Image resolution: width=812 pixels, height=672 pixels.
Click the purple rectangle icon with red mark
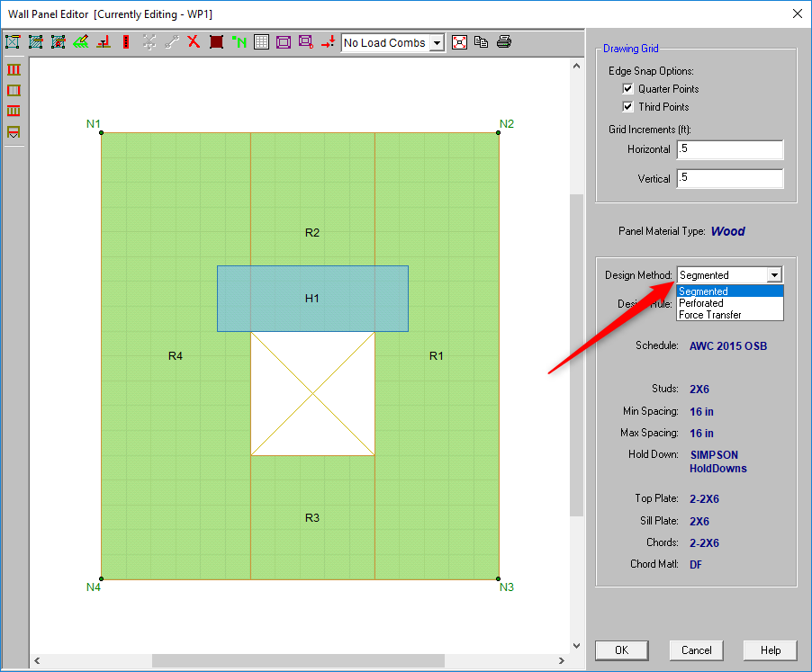306,42
